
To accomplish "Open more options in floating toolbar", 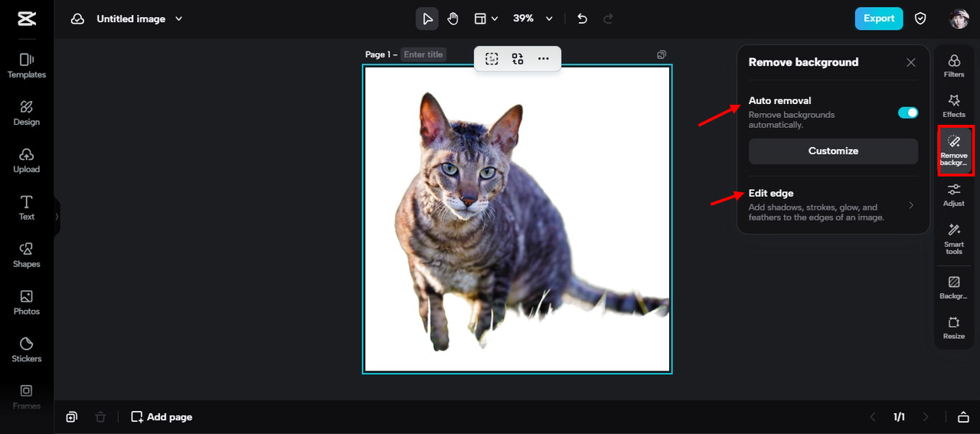I will (544, 59).
